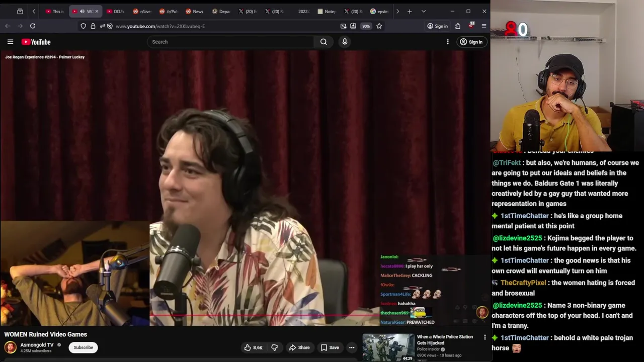Open the Firefox View icon in tab bar
Screen dimensions: 644x362
[x=20, y=11]
